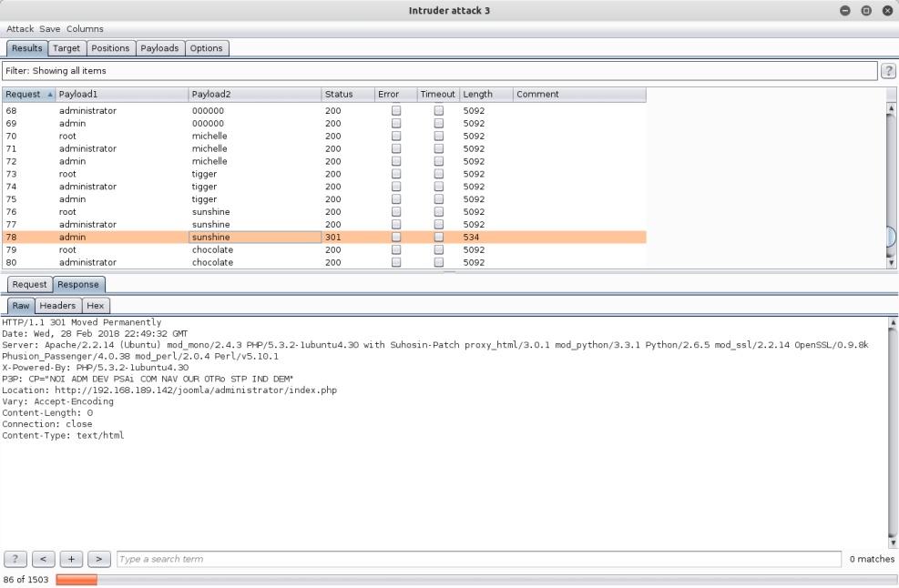899x588 pixels.
Task: Toggle Error checkbox for request 68
Action: 396,110
